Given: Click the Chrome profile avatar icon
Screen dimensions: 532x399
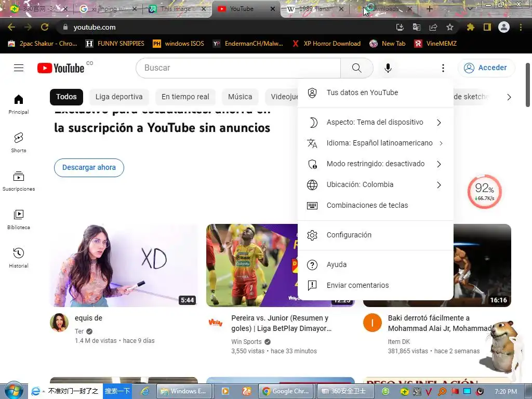Looking at the screenshot, I should click(504, 27).
